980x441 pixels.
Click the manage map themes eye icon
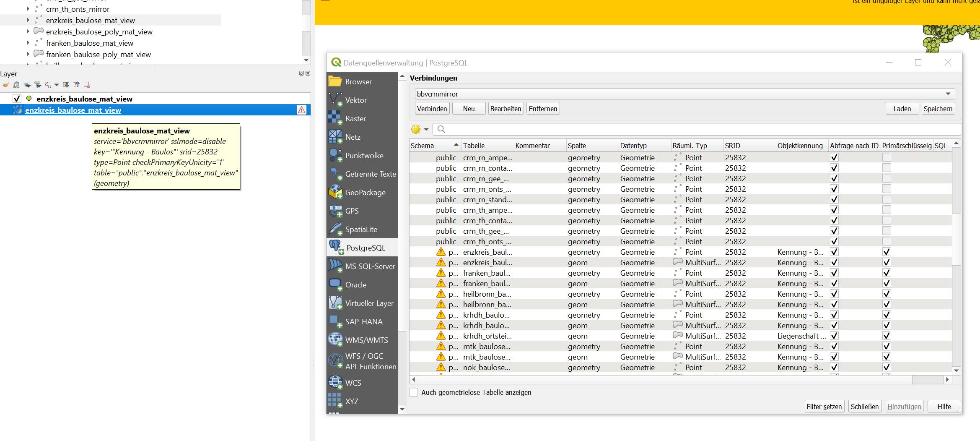[27, 85]
